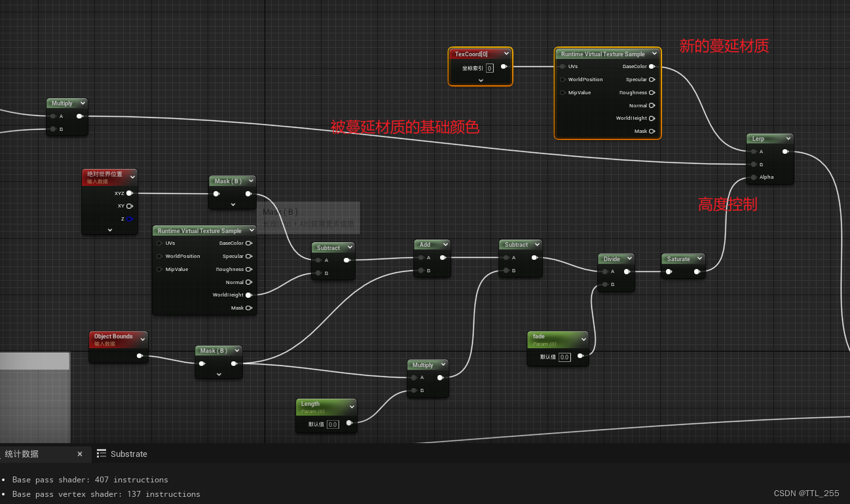Screen dimensions: 850x504
Task: Click BaseColor output pin on orange-highlighted Runtime Virtual Texture Sample
Action: [652, 66]
